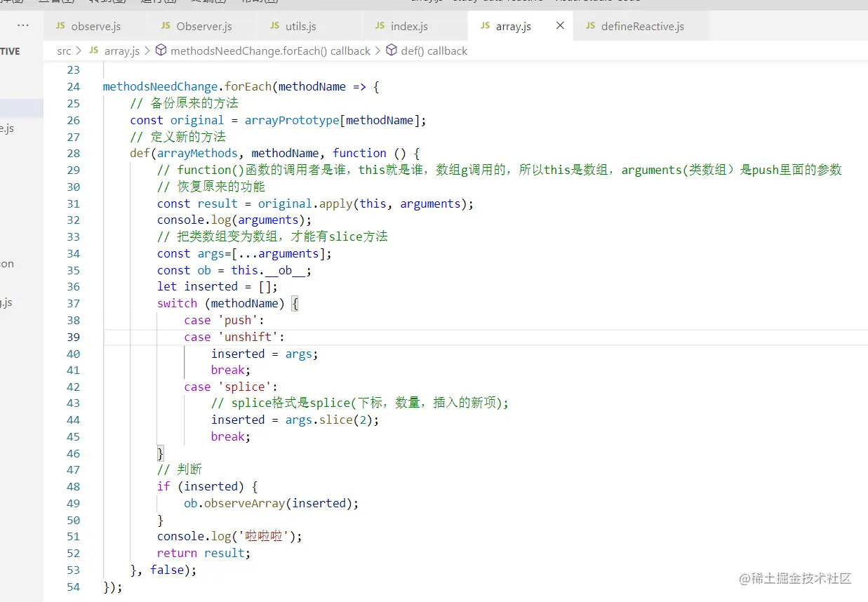868x602 pixels.
Task: Open the utils.js tab
Action: pyautogui.click(x=310, y=26)
